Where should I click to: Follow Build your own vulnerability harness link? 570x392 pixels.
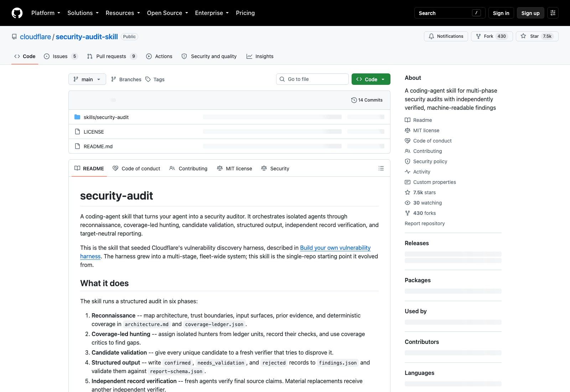[335, 248]
